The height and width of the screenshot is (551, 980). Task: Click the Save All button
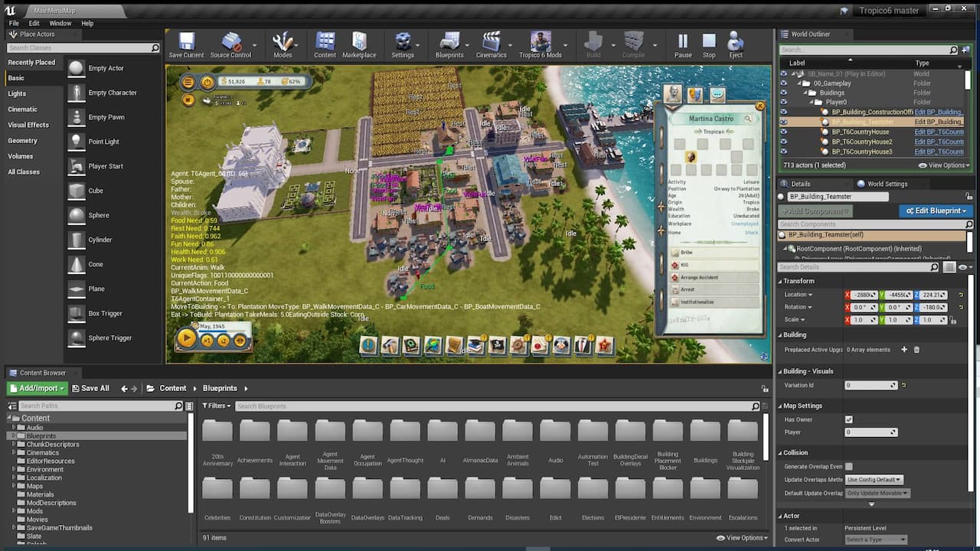90,388
